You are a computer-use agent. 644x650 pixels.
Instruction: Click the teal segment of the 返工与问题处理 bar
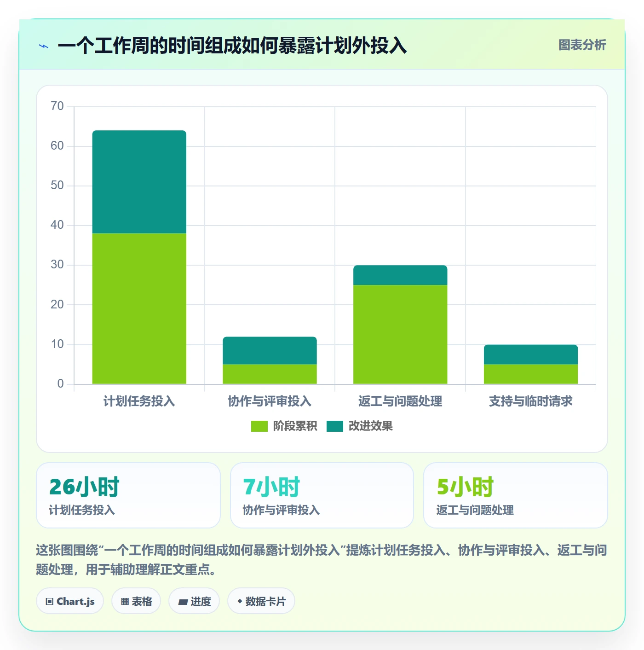pos(400,275)
